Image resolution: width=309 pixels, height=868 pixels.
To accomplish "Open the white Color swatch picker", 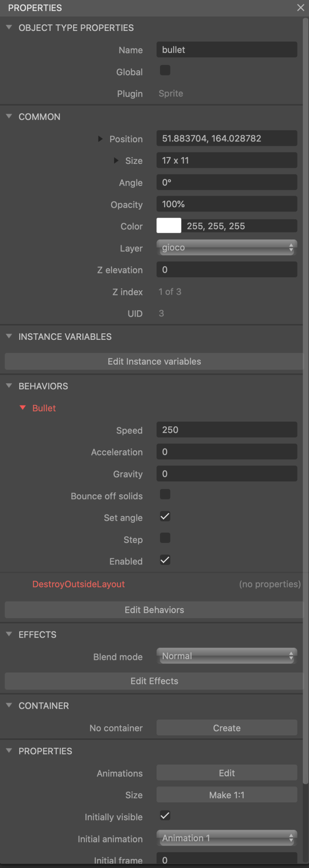I will tap(169, 226).
